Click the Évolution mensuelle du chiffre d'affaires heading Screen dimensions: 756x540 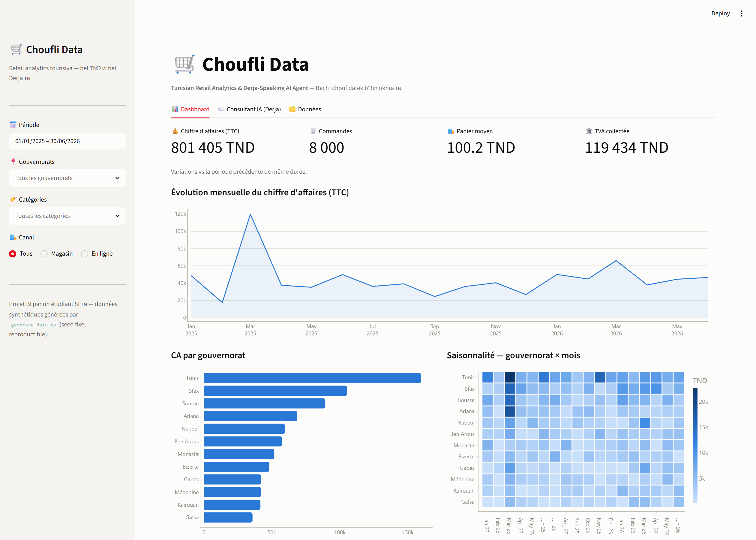(x=260, y=193)
